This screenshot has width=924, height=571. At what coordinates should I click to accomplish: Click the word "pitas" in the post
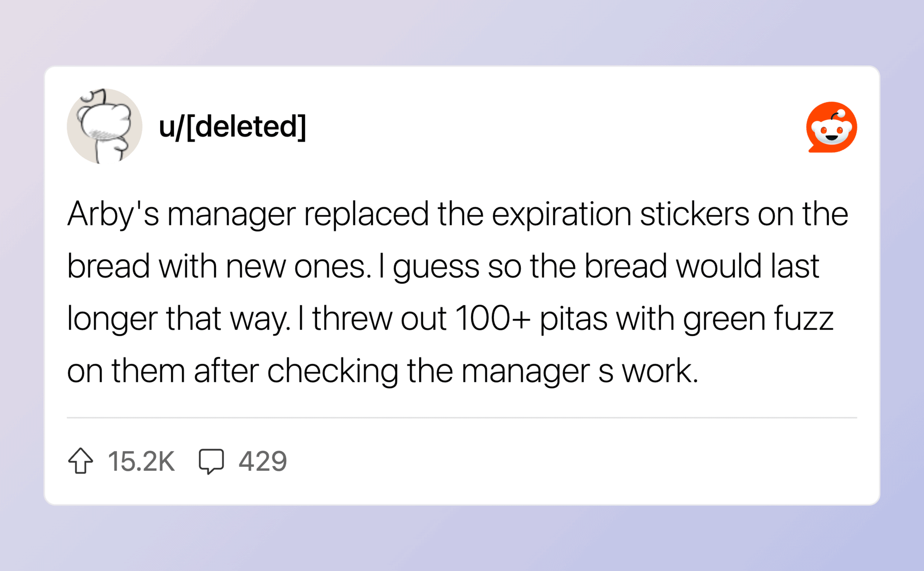(x=573, y=318)
